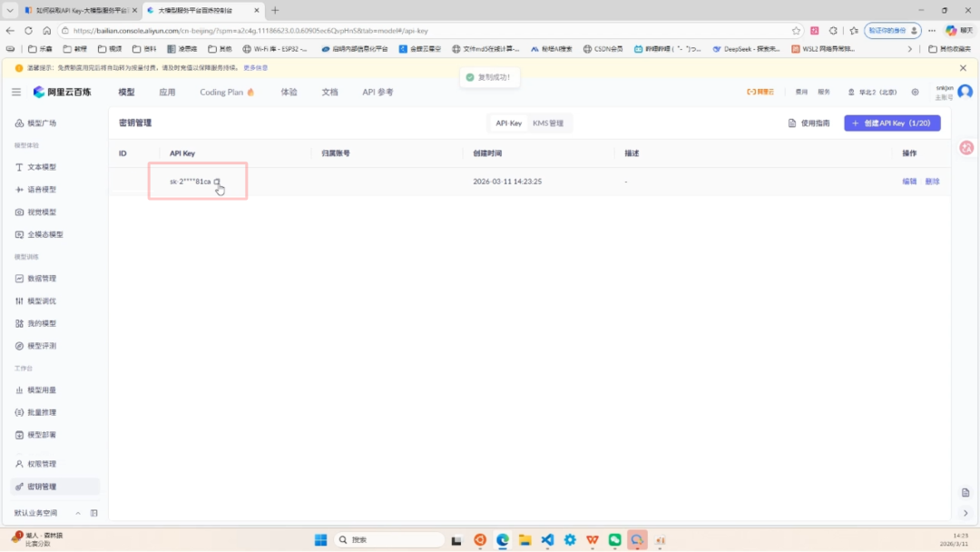
Task: Open the Windows Start menu
Action: click(320, 539)
